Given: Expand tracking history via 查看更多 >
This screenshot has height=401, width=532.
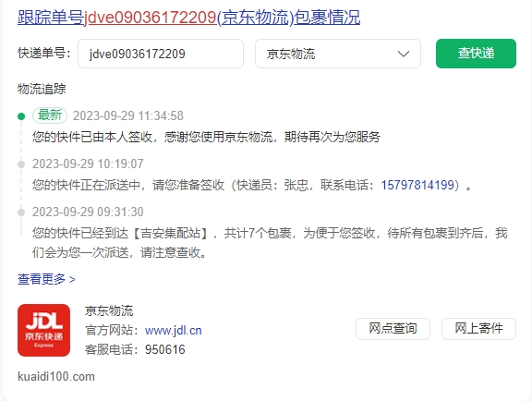Looking at the screenshot, I should point(46,279).
